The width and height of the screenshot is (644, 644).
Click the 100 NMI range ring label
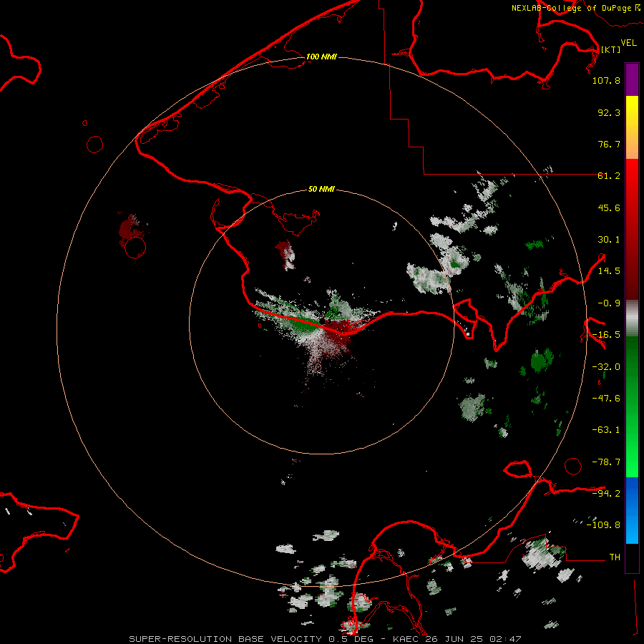[321, 57]
